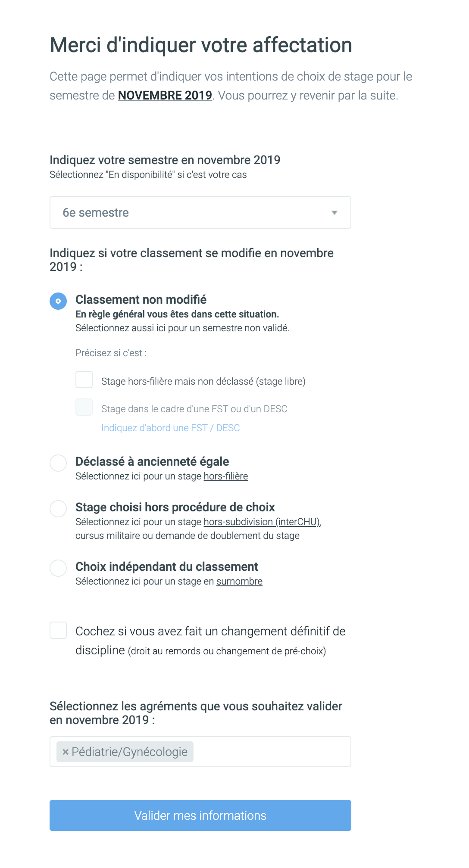Tick the 'Stage dans le cadre d'une FST' checkbox
The width and height of the screenshot is (469, 868).
(x=84, y=408)
